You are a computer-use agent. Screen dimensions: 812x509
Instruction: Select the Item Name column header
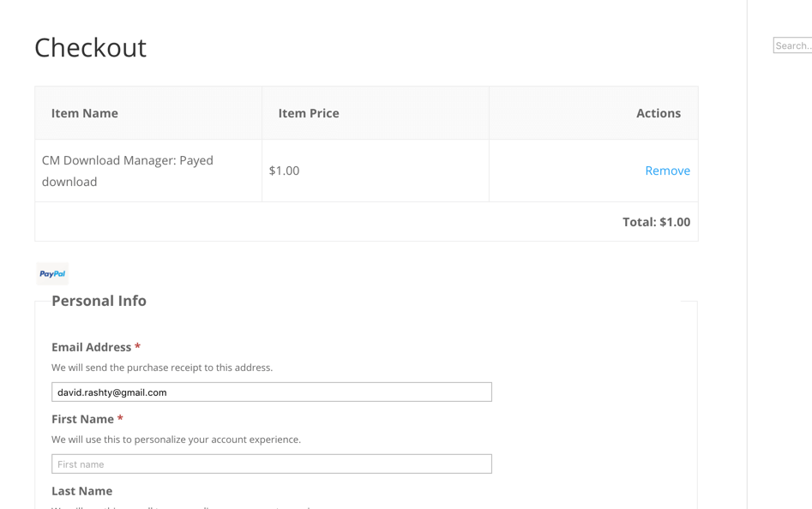point(85,113)
